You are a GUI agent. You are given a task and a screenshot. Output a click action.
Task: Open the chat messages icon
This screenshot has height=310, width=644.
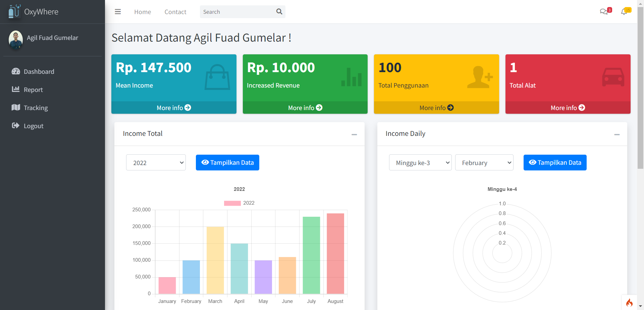(604, 12)
